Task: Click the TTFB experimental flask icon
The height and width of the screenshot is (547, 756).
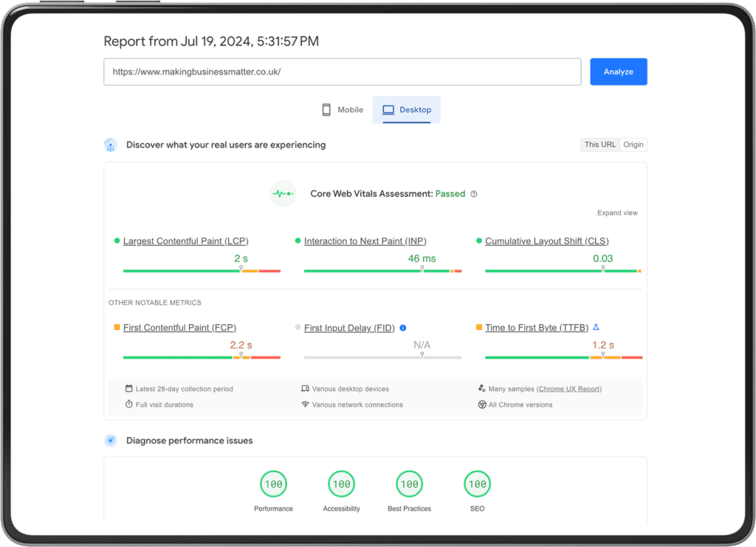Action: (597, 328)
